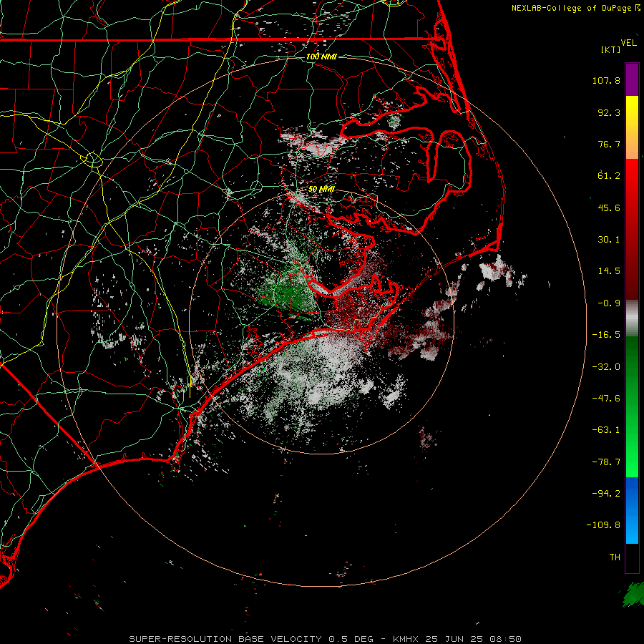Click the 107.8 velocity scale value
This screenshot has width=644, height=644.
606,80
